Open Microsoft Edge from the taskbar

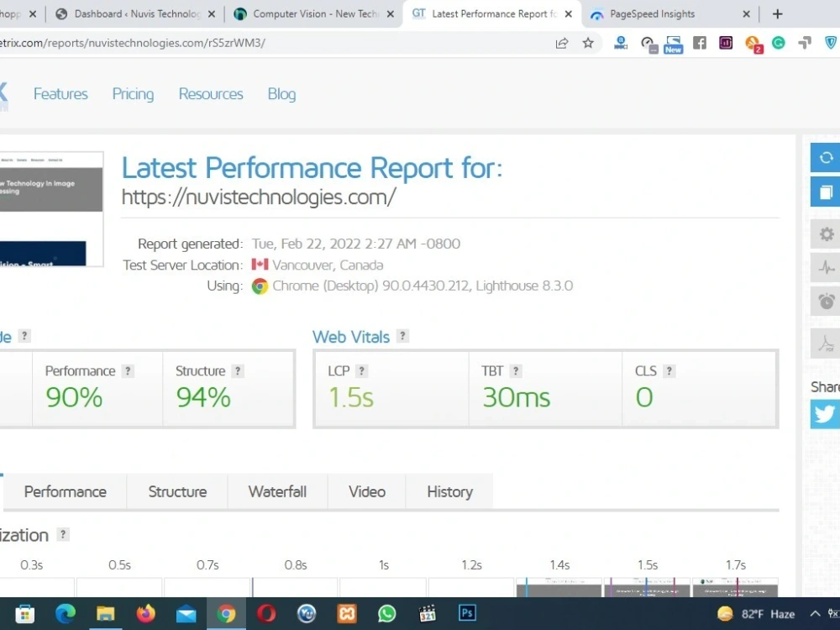coord(66,614)
